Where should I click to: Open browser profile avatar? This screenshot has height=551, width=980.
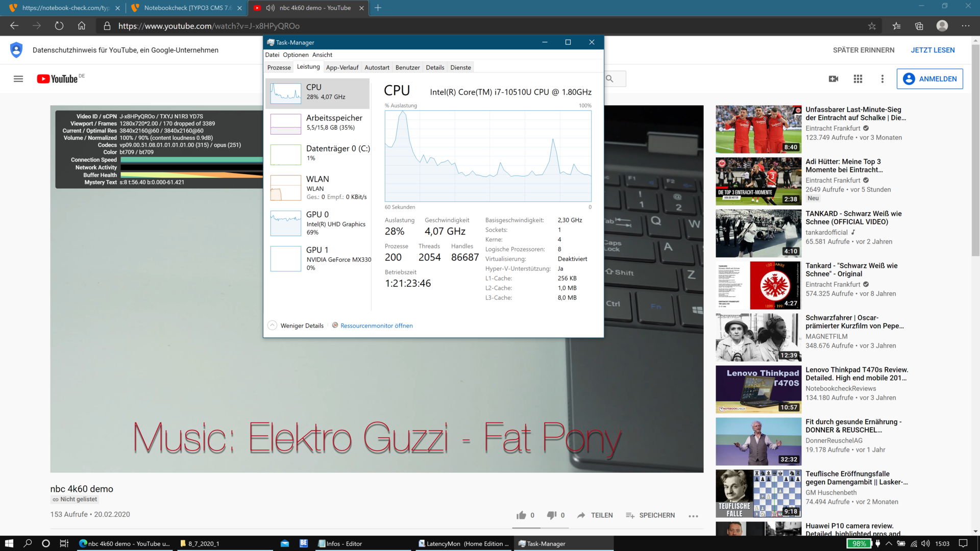942,26
